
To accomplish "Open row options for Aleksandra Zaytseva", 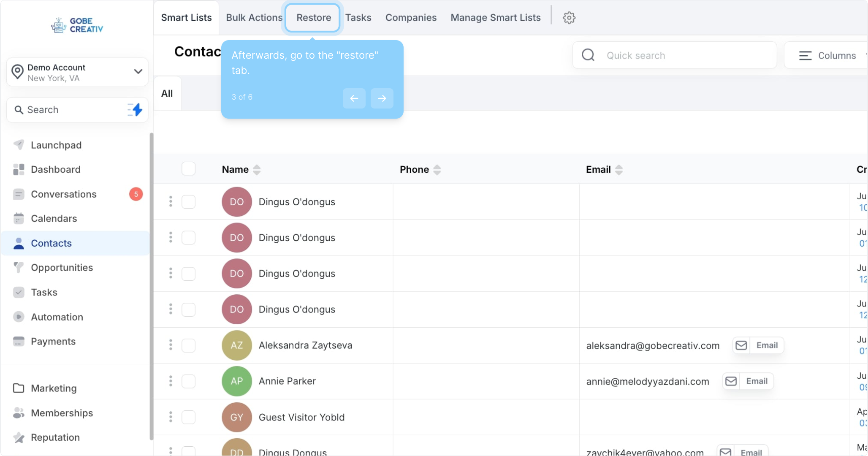I will click(171, 345).
